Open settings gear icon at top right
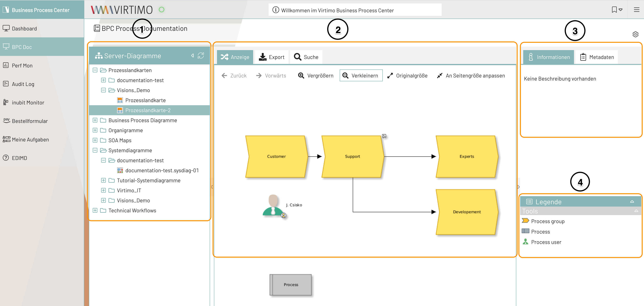644x306 pixels. (635, 34)
